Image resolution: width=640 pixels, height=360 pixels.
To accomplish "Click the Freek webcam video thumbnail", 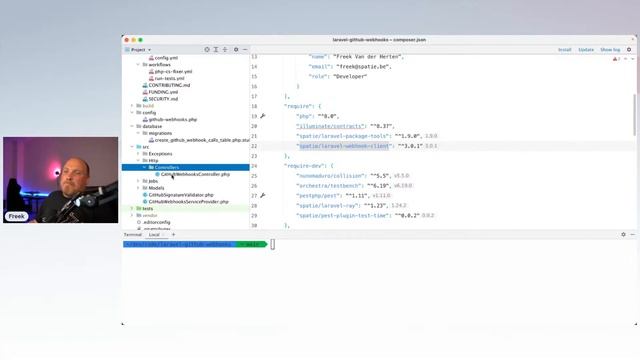I will tap(60, 180).
